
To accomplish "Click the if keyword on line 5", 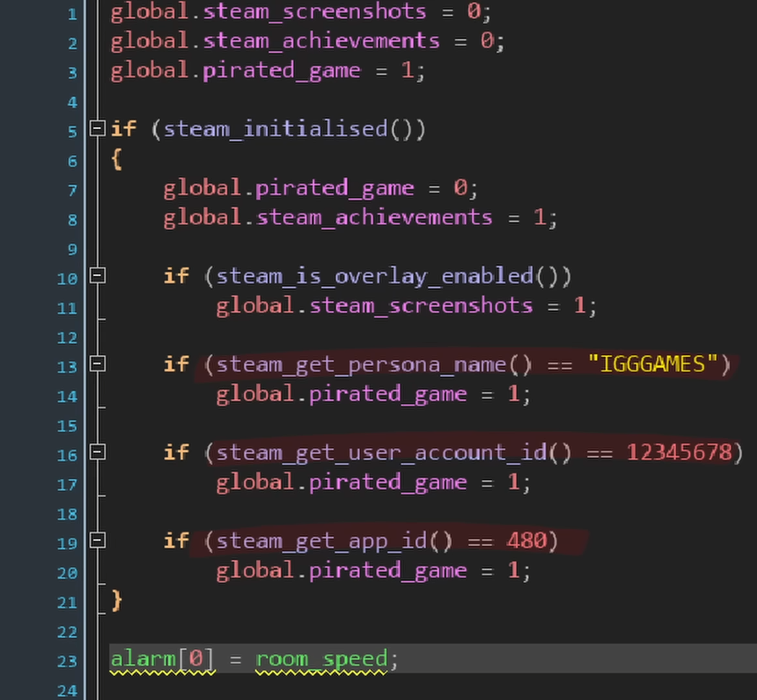I will coord(124,129).
